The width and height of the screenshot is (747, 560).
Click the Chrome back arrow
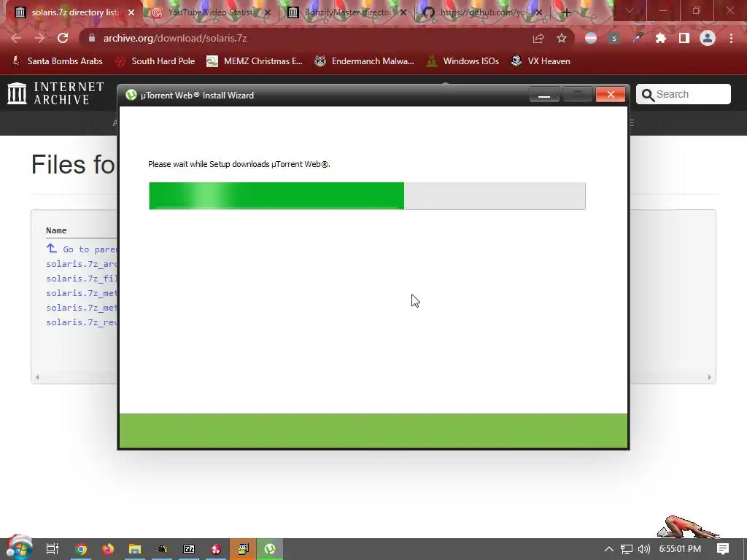point(16,38)
